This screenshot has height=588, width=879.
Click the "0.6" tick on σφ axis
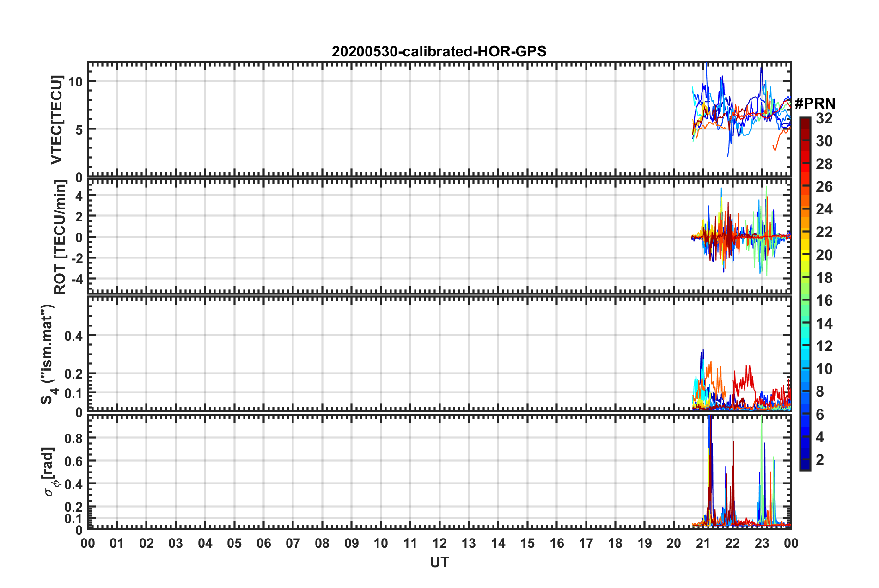(x=73, y=461)
